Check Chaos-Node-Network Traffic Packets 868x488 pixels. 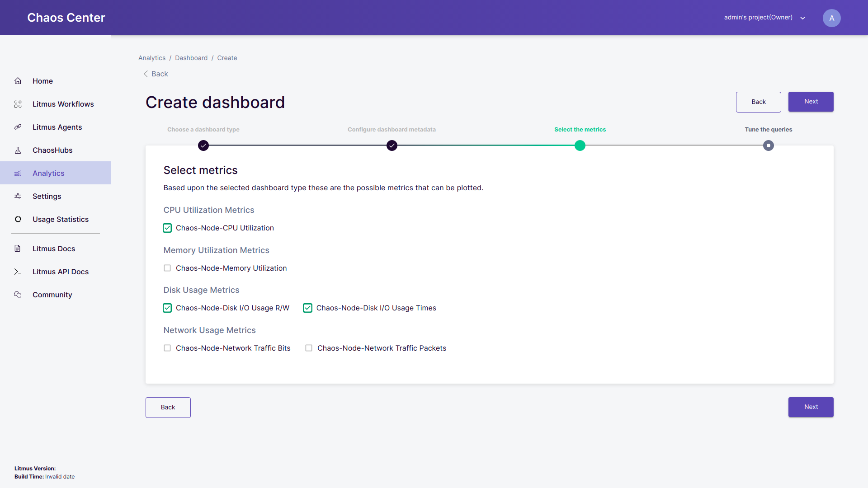(309, 348)
